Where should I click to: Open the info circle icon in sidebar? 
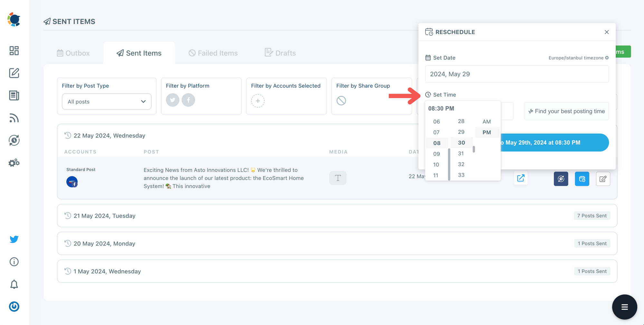click(x=14, y=262)
